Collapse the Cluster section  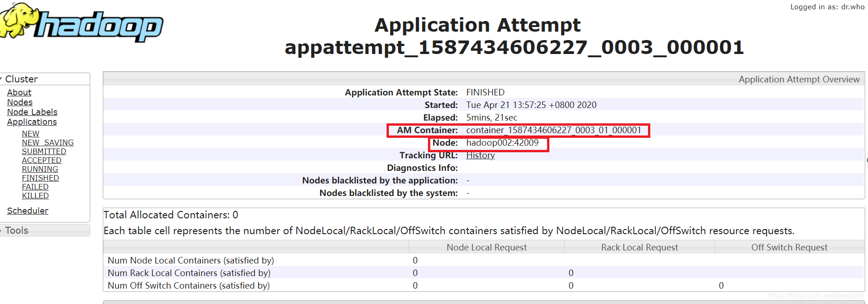tap(45, 79)
